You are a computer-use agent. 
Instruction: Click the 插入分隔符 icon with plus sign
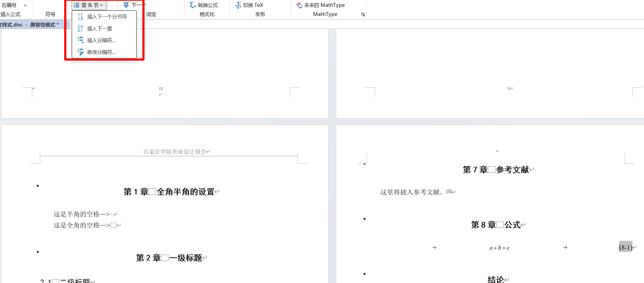[80, 41]
